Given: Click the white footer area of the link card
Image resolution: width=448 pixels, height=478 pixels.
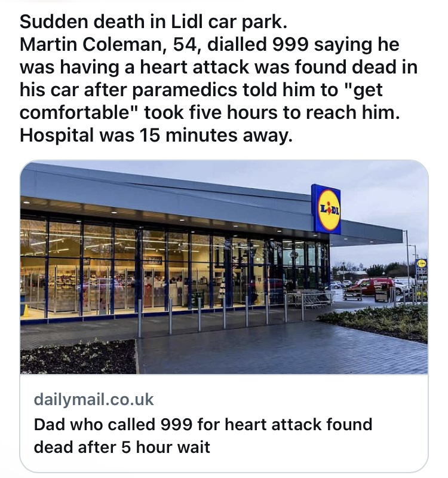Looking at the screenshot, I should click(224, 422).
